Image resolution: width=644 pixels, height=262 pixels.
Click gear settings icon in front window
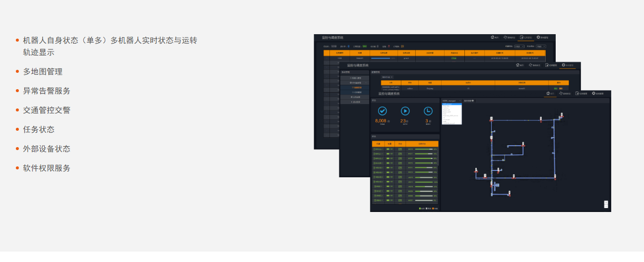click(593, 93)
